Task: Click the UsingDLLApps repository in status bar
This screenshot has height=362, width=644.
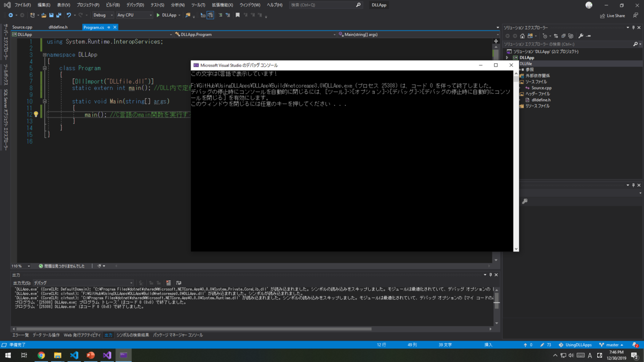Action: (x=575, y=345)
